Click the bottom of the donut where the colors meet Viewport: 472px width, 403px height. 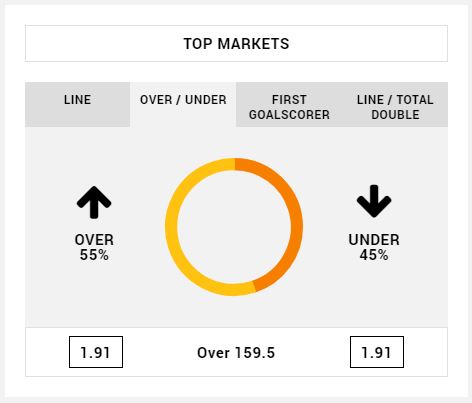tap(254, 287)
